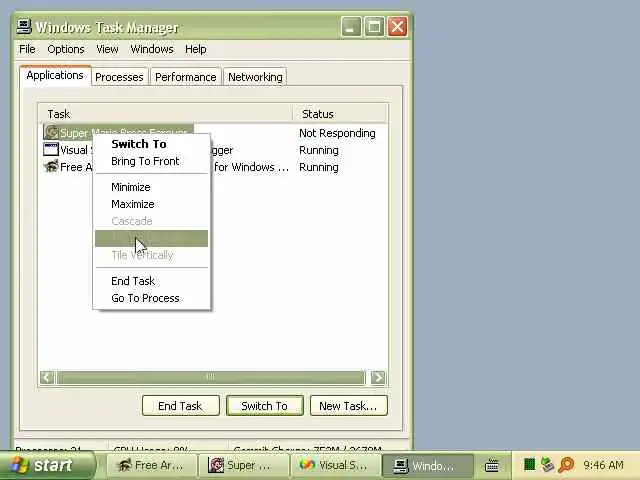
Task: Click the 9:46 AM clock
Action: (x=603, y=465)
